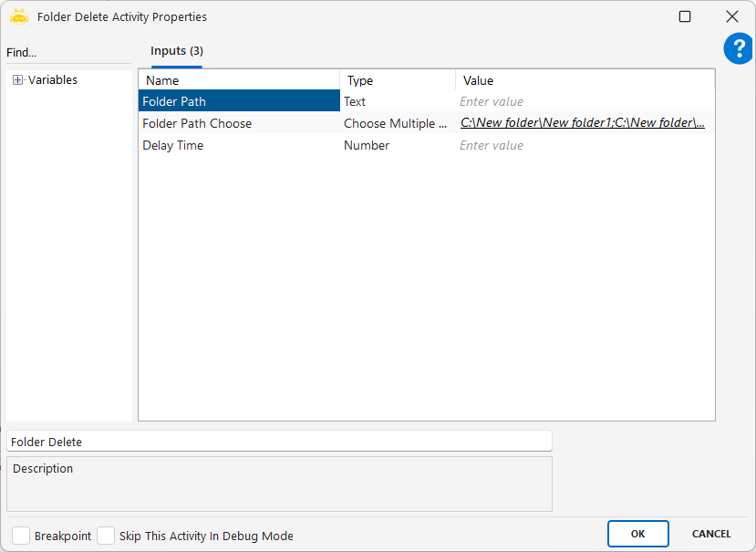
Task: Enable the Breakpoint checkbox
Action: [21, 536]
